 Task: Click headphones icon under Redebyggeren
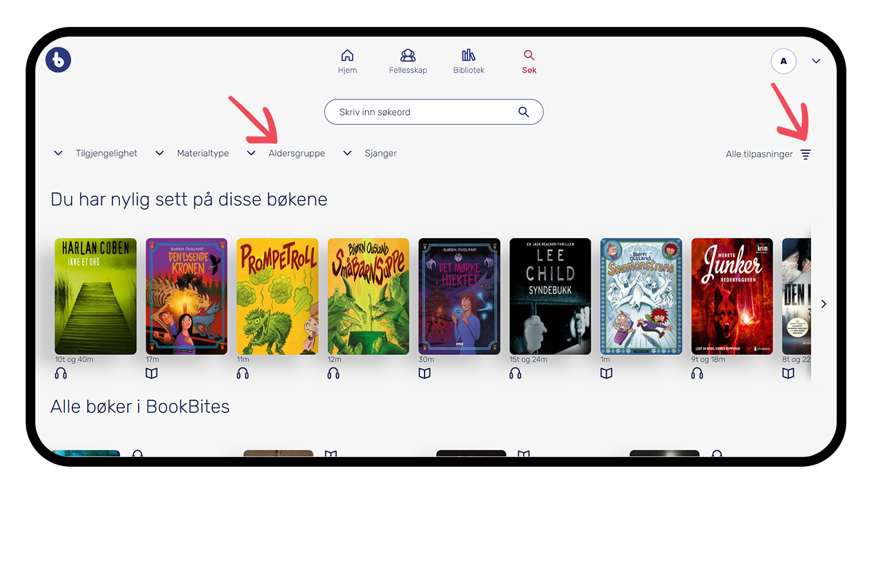click(x=697, y=373)
